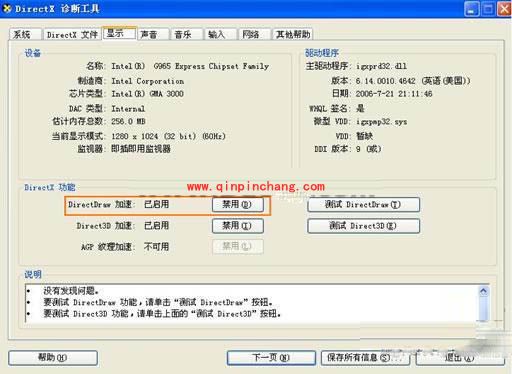Viewport: 512px width, 374px height.
Task: Open the 其他帮助 tab
Action: [293, 34]
